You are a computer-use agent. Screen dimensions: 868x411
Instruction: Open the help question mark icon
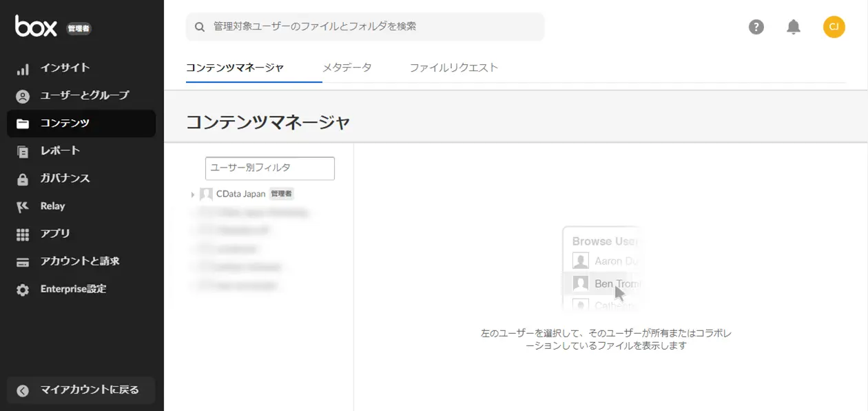point(756,27)
